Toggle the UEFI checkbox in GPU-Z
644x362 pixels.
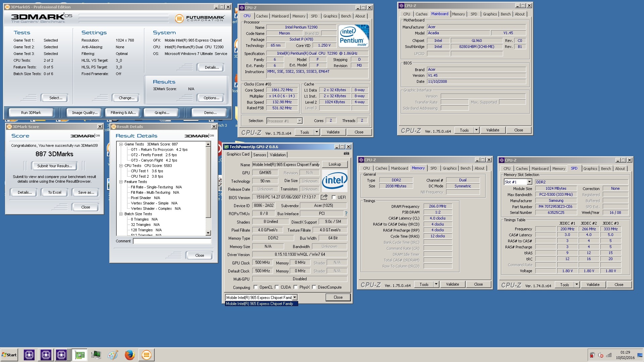(334, 197)
